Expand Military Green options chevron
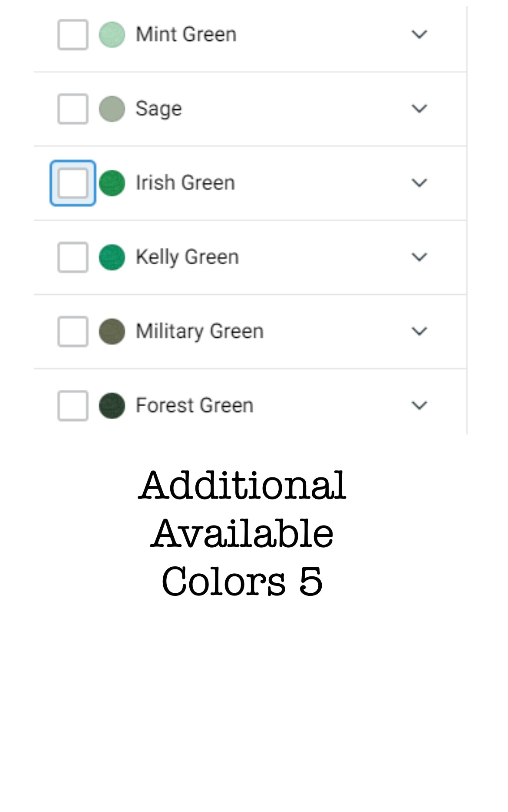508x812 pixels. pos(419,332)
